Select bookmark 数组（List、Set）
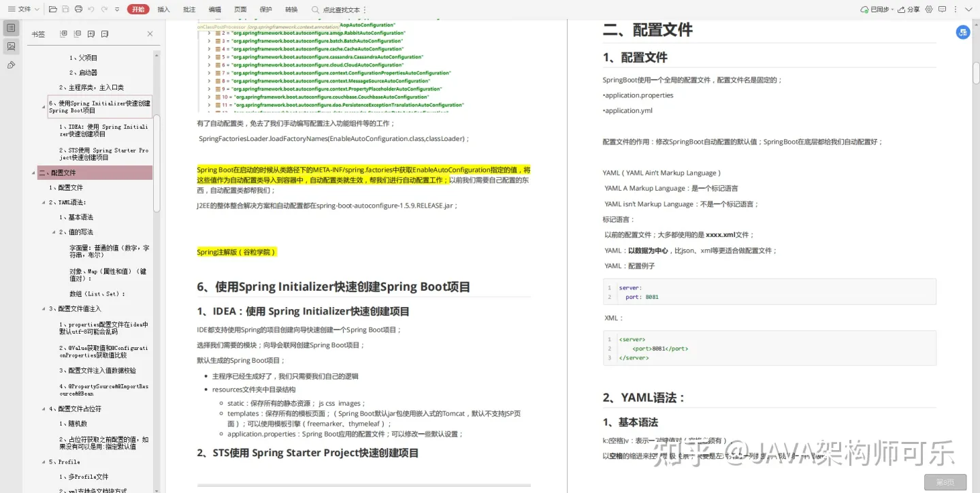980x493 pixels. [x=97, y=294]
